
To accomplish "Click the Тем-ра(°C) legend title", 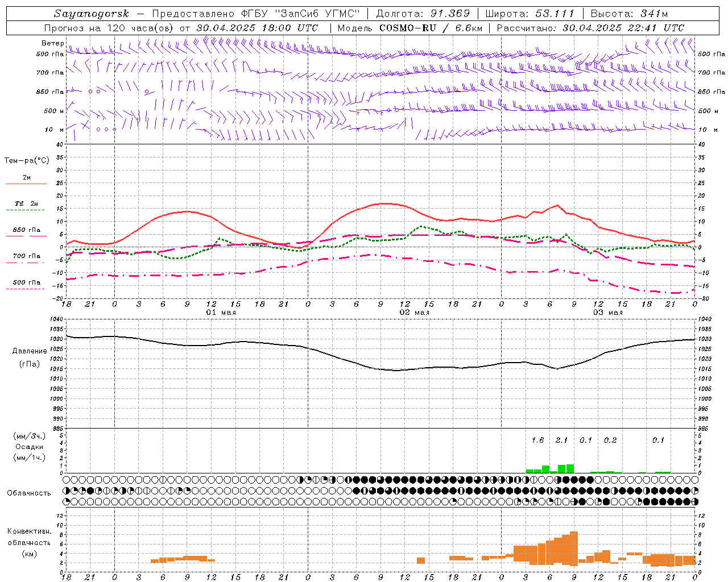I will coord(27,161).
